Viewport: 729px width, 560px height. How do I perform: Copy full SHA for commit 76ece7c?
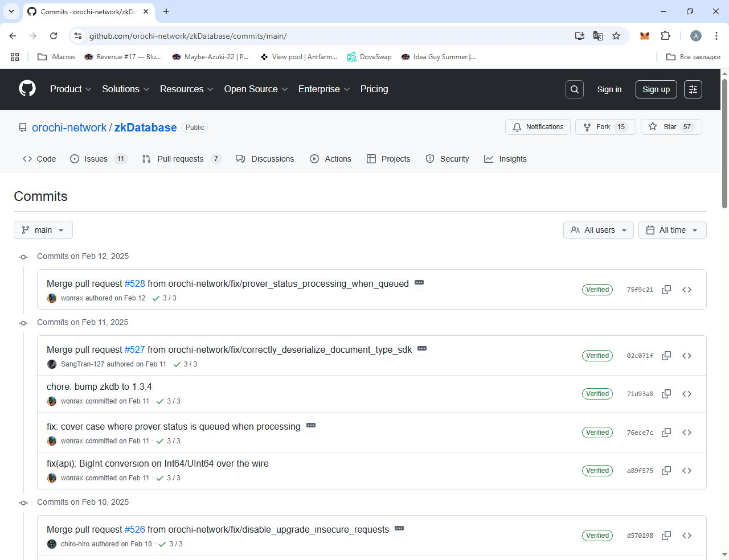(666, 433)
